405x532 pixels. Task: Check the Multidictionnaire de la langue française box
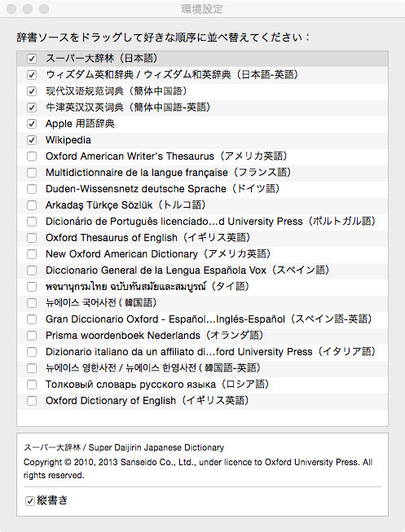(32, 173)
